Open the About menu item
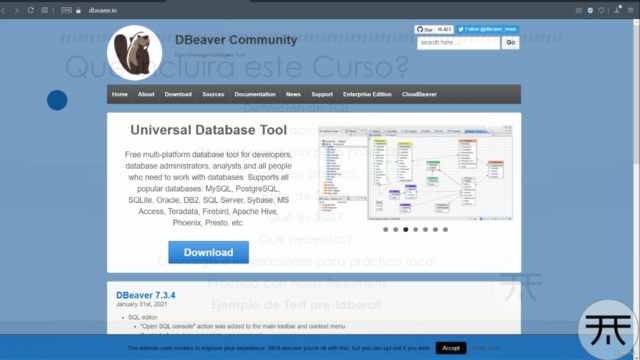 [x=146, y=94]
